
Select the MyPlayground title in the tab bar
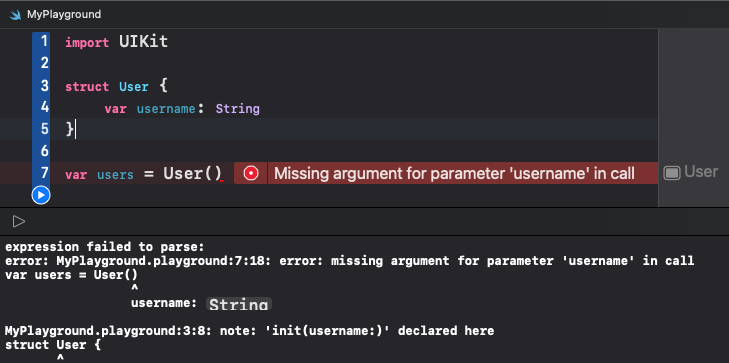click(x=64, y=14)
